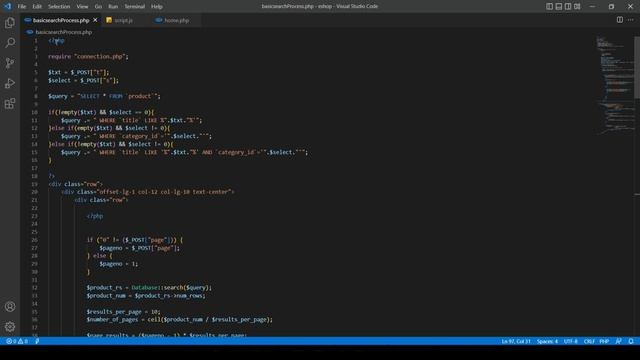Click the require "connection.php" line

tap(88, 56)
